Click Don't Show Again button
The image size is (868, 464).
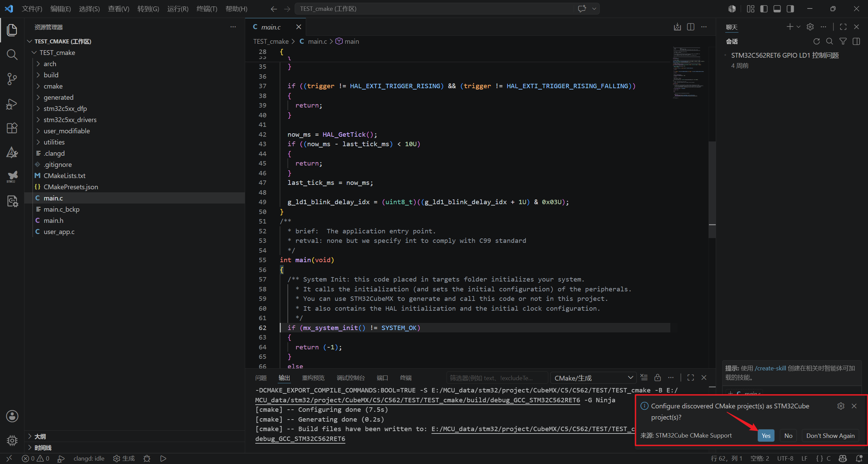(830, 436)
